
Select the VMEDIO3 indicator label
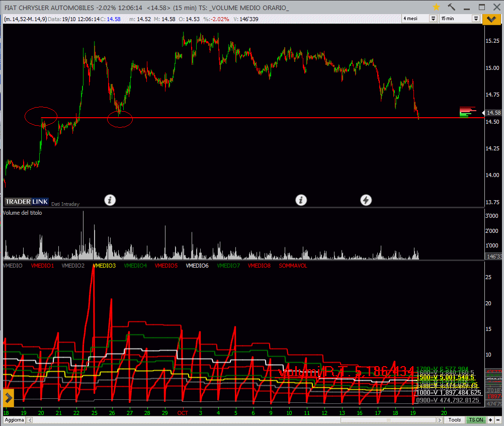tap(104, 266)
